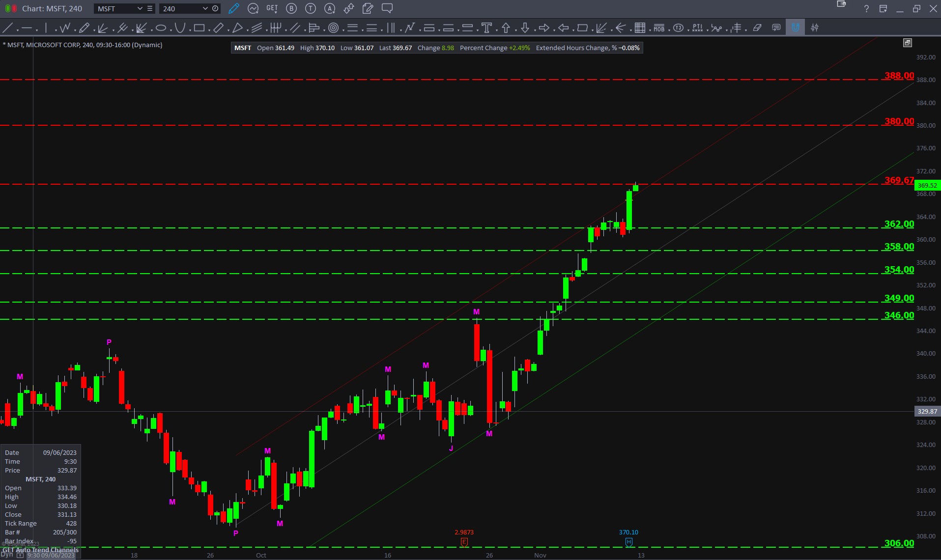This screenshot has height=560, width=941.
Task: Open the GET studies menu
Action: 272,8
